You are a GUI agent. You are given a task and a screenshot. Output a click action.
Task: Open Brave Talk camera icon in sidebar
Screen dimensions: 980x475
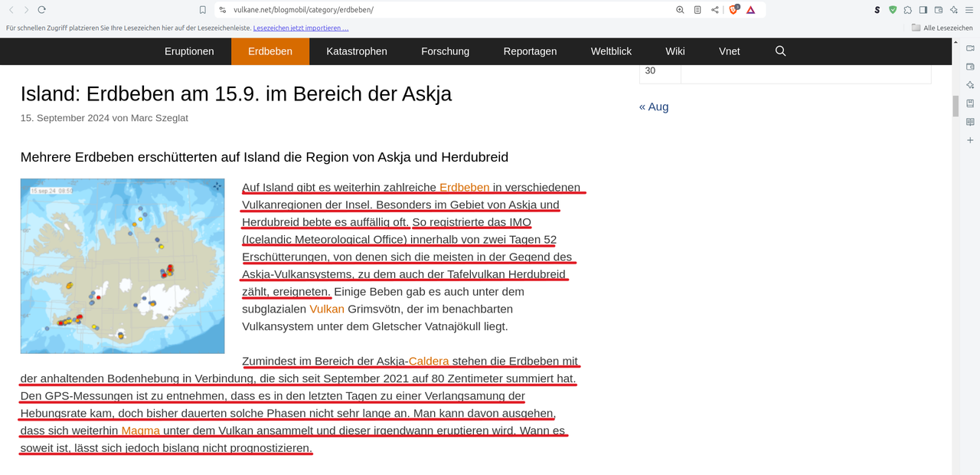click(x=970, y=48)
